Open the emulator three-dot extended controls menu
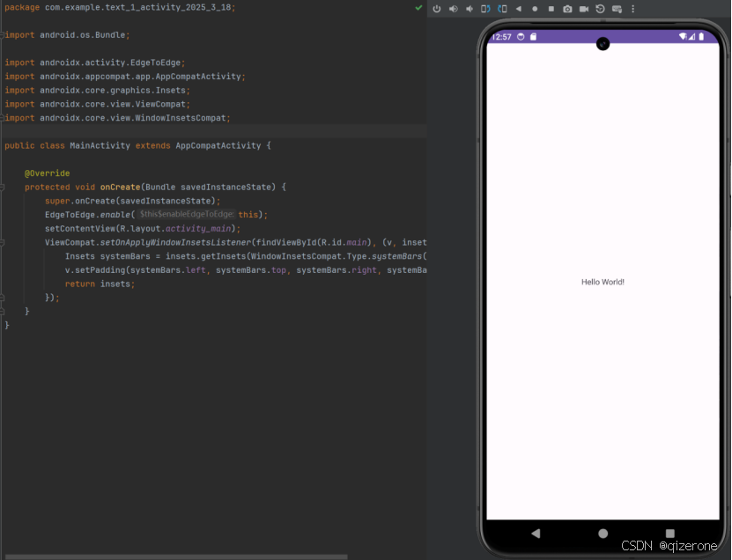Screen dimensions: 732x560 [633, 9]
